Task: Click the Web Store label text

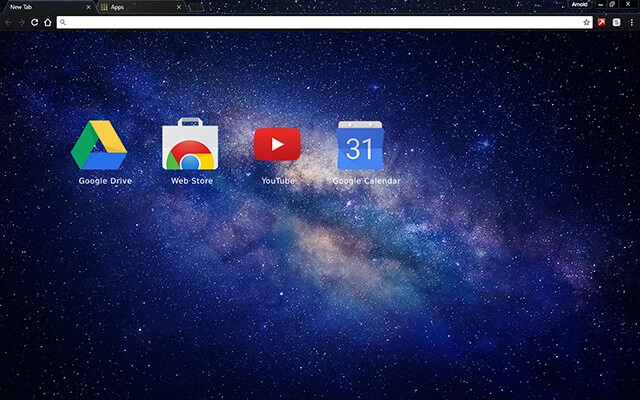Action: coord(192,180)
